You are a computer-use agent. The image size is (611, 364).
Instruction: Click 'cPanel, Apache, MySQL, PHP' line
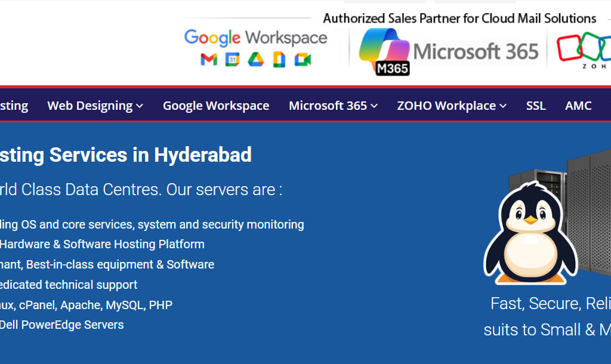[95, 305]
